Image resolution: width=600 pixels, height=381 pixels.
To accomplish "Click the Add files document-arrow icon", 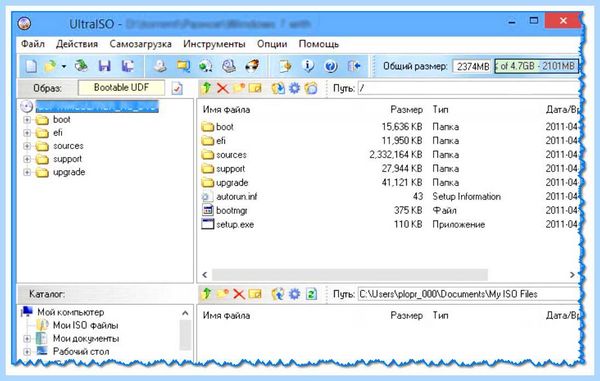I will pyautogui.click(x=285, y=66).
